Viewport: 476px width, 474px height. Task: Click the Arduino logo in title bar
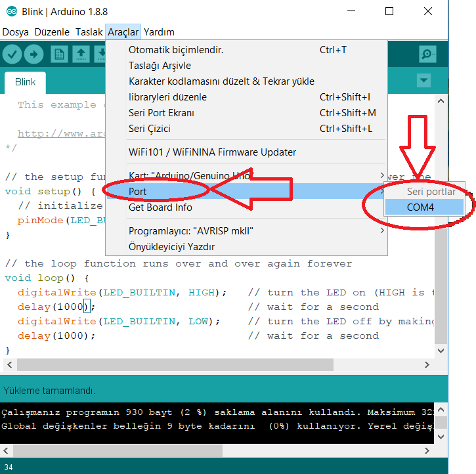12,11
